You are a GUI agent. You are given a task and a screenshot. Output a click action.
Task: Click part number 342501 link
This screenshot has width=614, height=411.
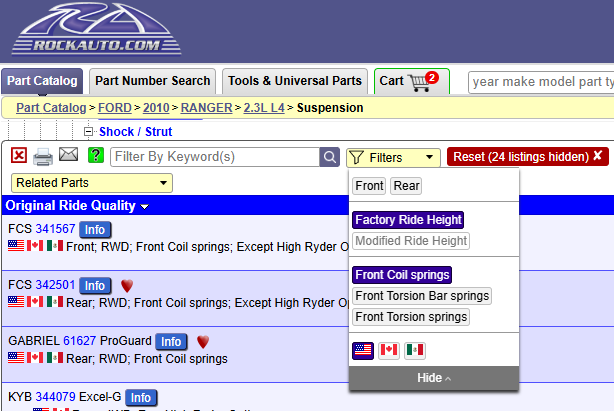tap(55, 285)
